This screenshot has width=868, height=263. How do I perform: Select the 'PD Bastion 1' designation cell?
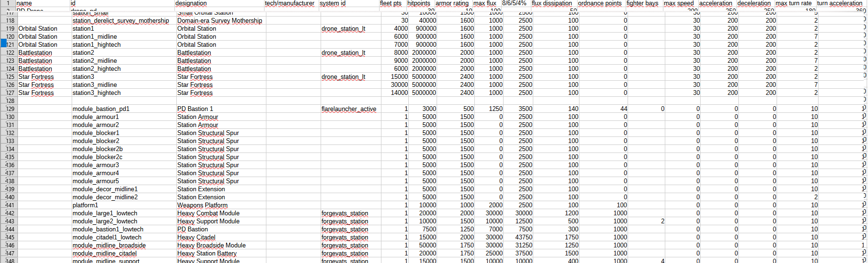point(220,109)
